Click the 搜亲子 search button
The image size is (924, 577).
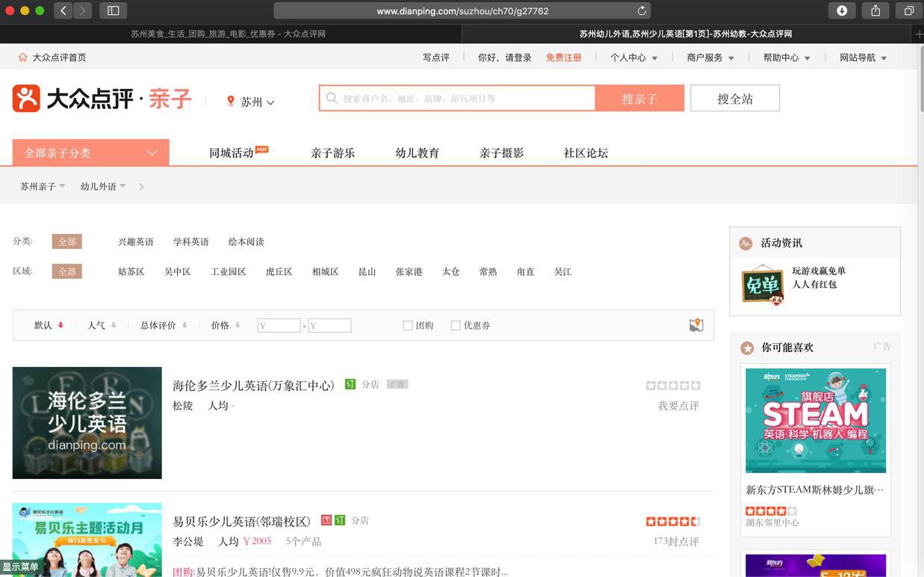tap(639, 99)
